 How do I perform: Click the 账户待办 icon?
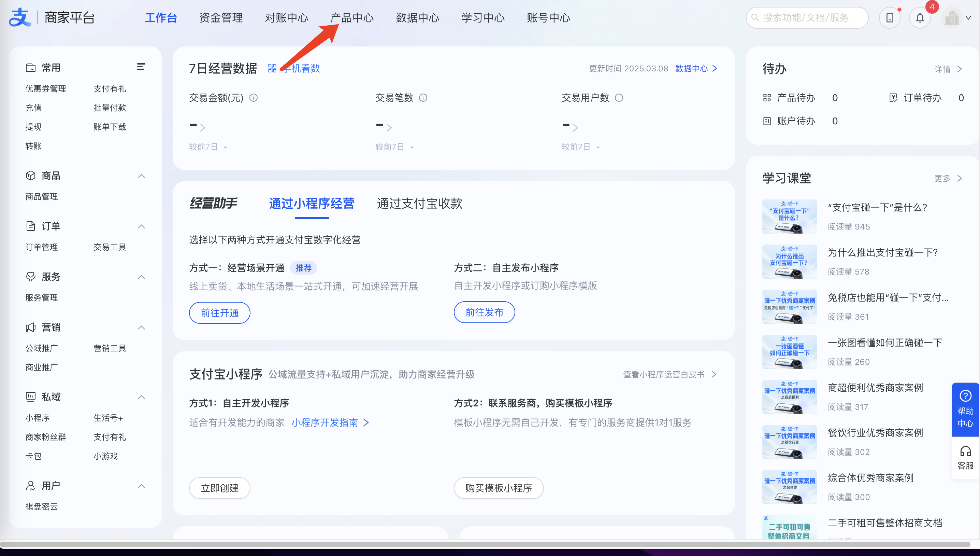pyautogui.click(x=767, y=121)
